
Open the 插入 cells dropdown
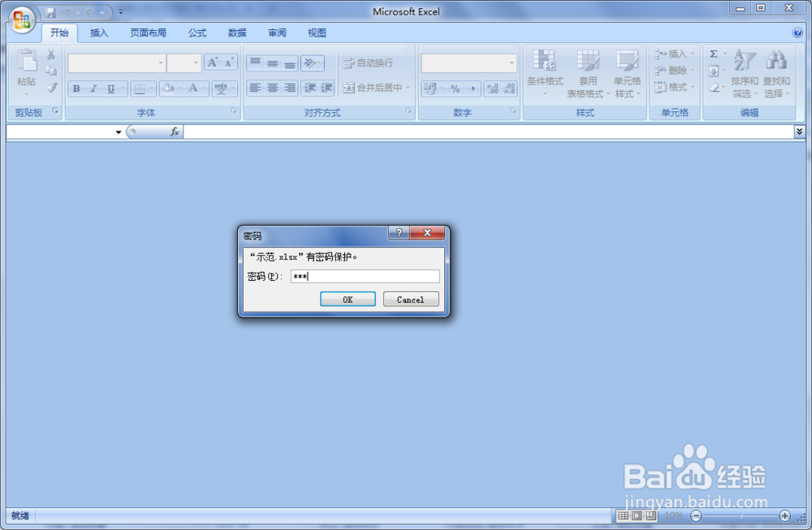coord(674,54)
